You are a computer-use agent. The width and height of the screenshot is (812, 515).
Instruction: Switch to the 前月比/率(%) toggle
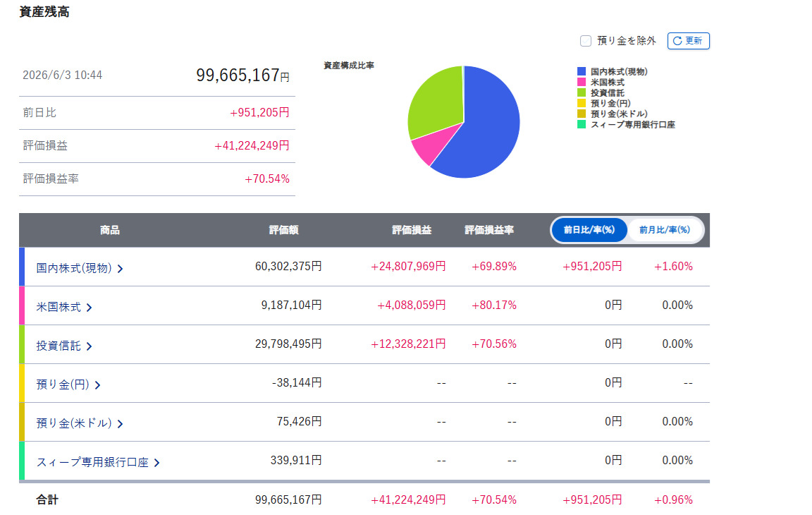[665, 229]
